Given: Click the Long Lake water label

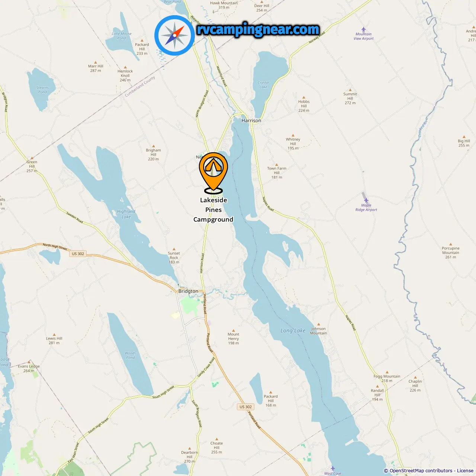Looking at the screenshot, I should 293,331.
